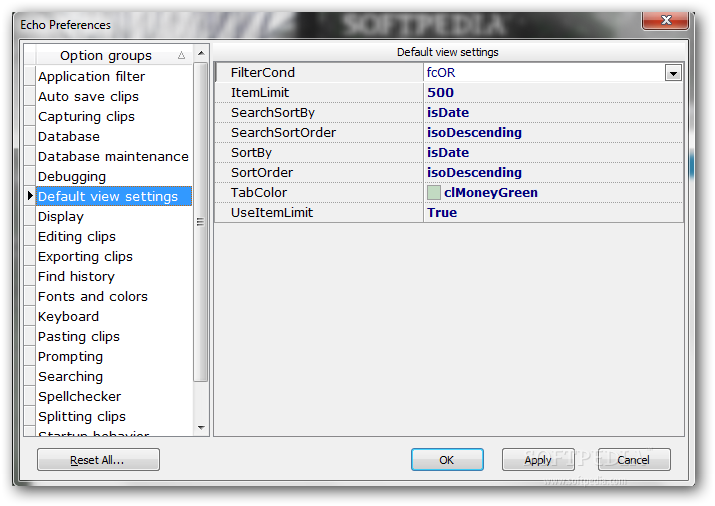715x506 pixels.
Task: Click the Cancel button
Action: (634, 460)
